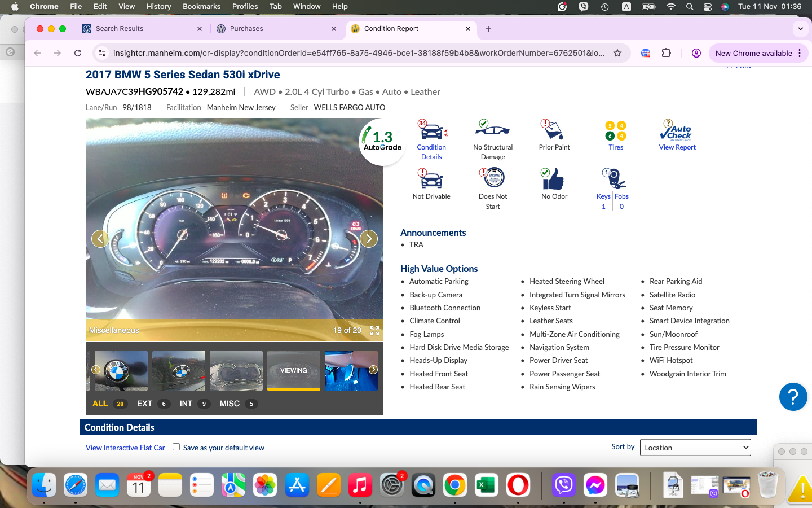Open the AutoCheck View Report icon
Viewport: 812px width, 508px height.
tap(677, 131)
